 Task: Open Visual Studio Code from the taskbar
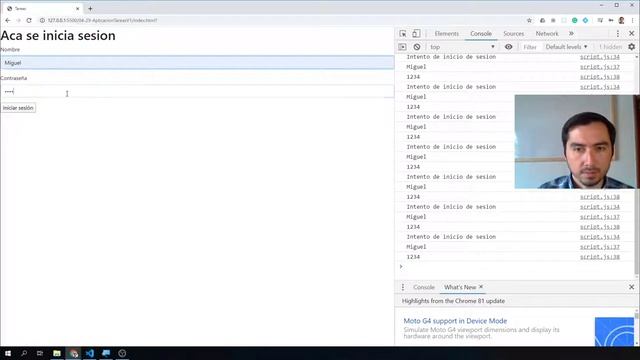coord(90,353)
